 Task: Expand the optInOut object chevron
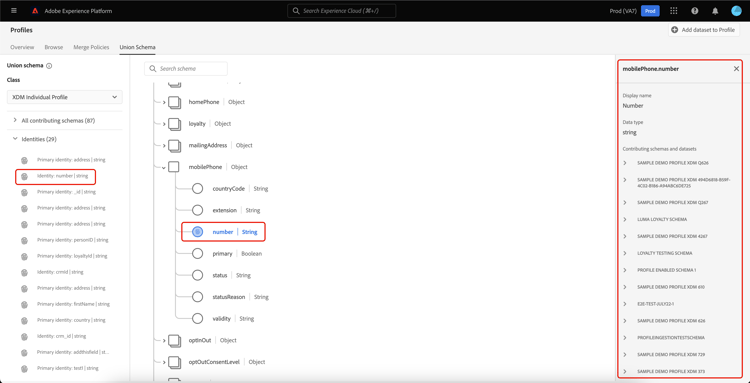[164, 340]
